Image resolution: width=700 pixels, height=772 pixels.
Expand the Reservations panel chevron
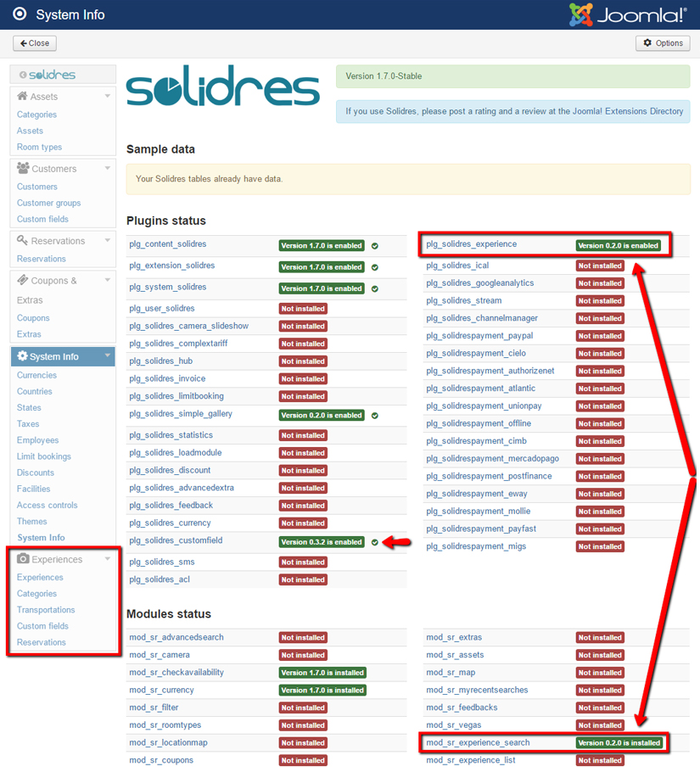[x=107, y=240]
